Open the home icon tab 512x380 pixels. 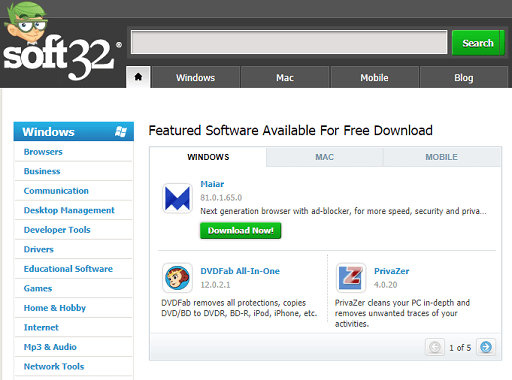point(138,77)
